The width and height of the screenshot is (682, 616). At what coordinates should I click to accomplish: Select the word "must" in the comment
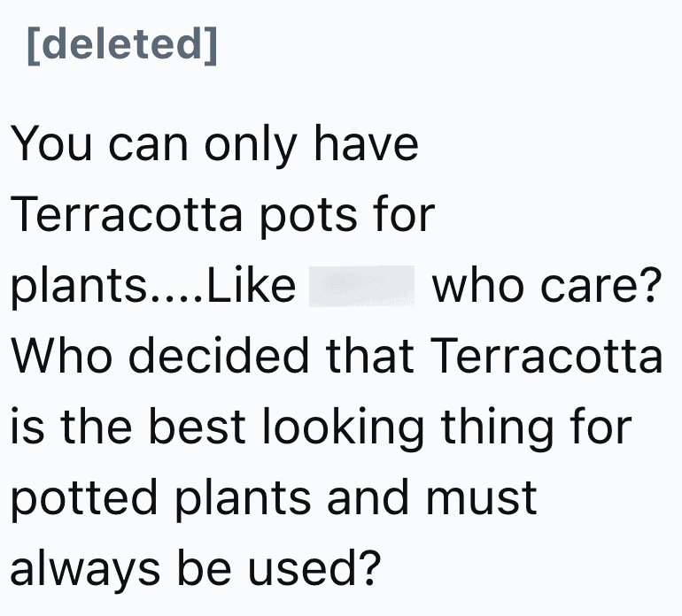482,498
